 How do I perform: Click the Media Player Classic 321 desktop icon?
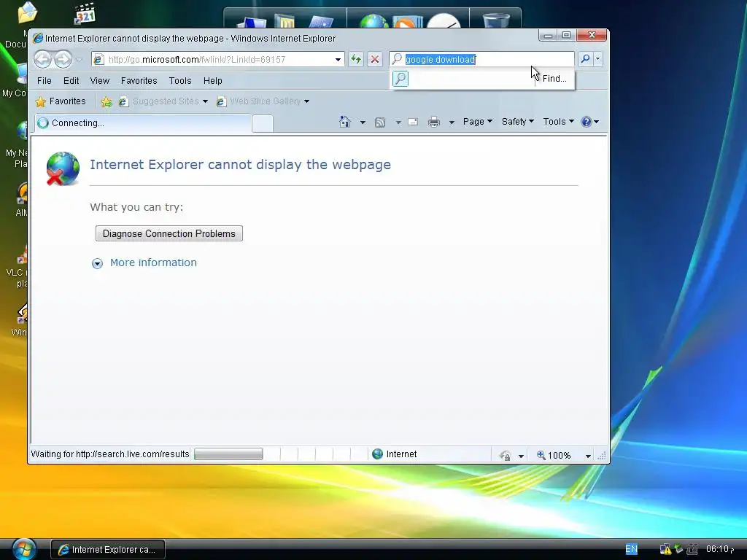85,13
